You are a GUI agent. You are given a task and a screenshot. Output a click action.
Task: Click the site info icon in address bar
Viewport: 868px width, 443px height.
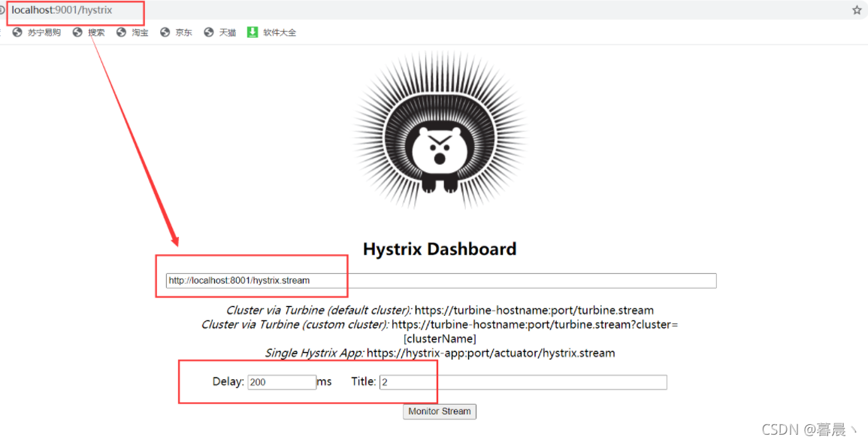click(2, 11)
